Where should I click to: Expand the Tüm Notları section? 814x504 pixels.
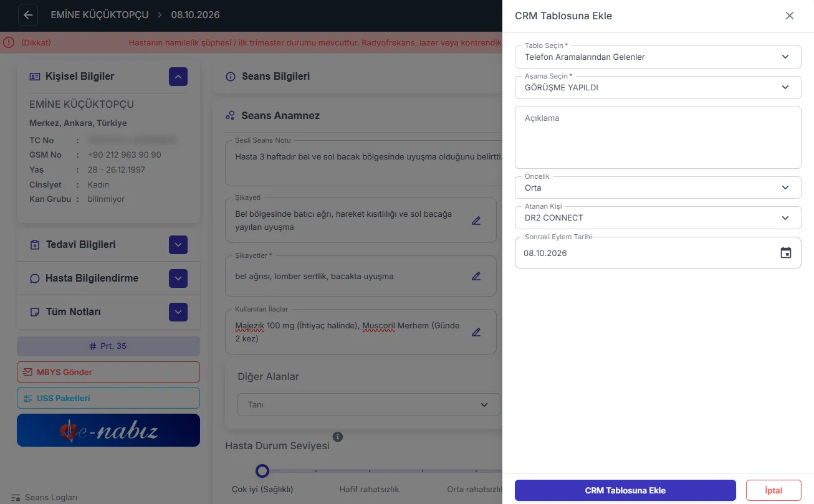(x=178, y=312)
